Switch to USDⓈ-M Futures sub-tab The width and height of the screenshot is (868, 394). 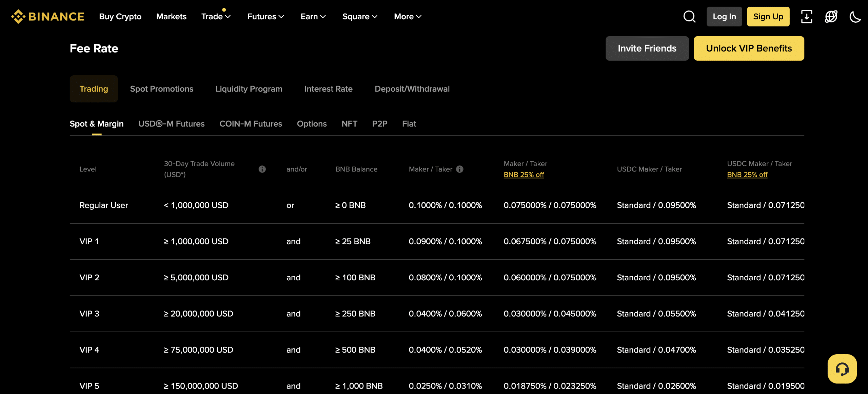coord(171,124)
